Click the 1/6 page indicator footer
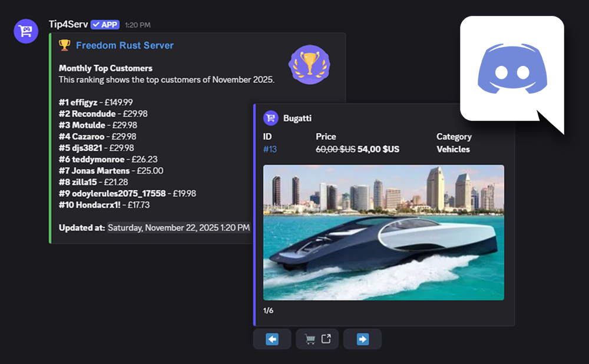 coord(268,310)
